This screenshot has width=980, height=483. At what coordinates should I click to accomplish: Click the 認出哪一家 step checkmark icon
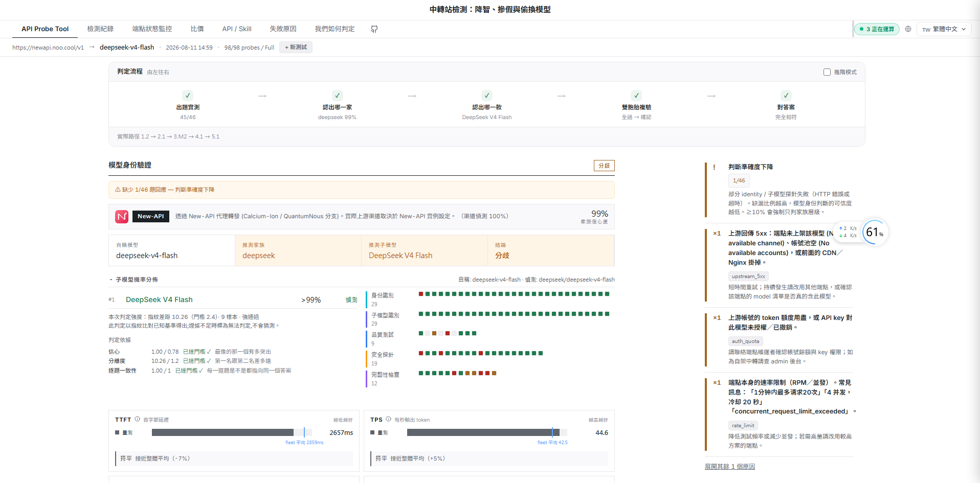point(337,96)
